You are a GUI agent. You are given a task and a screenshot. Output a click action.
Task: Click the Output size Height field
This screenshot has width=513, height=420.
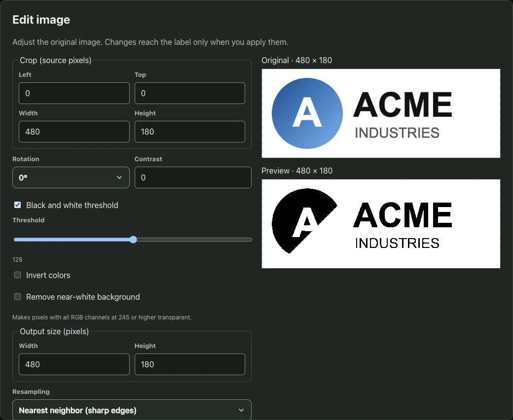coord(190,364)
